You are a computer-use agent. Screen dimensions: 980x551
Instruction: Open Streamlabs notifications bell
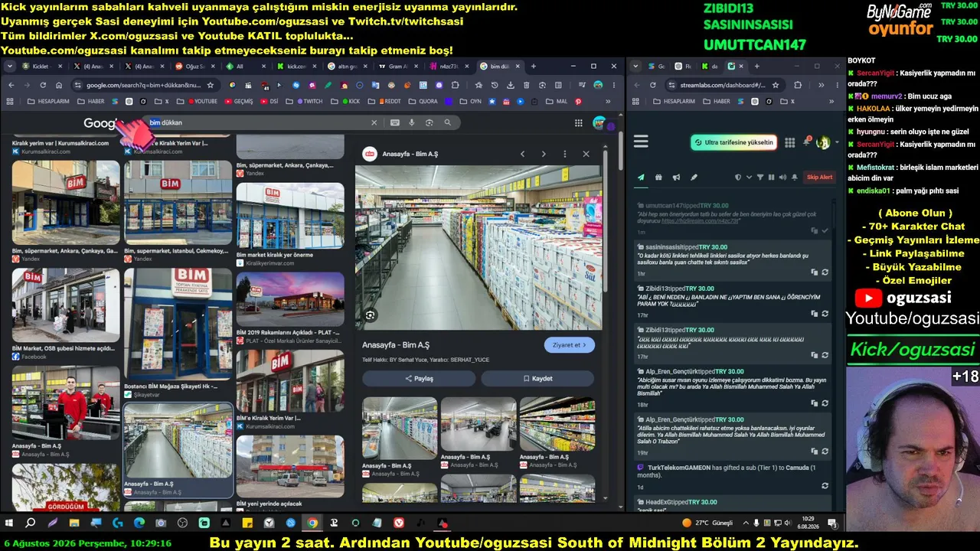tap(805, 142)
